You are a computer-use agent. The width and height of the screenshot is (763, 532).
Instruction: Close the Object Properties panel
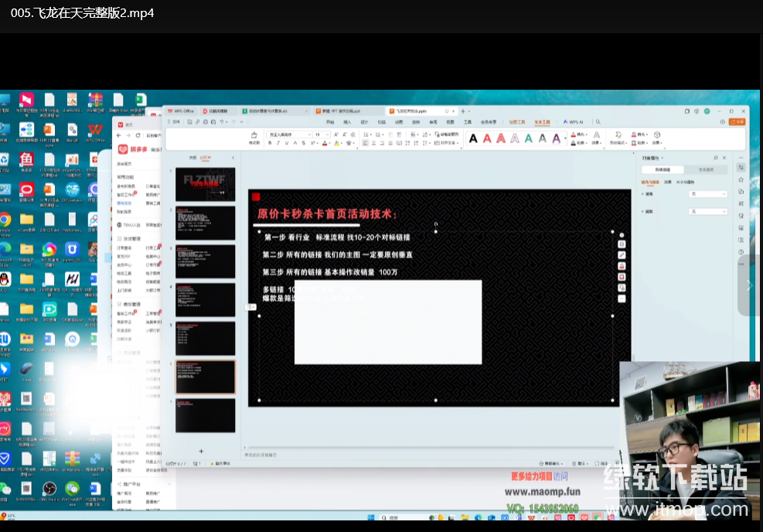[x=724, y=157]
